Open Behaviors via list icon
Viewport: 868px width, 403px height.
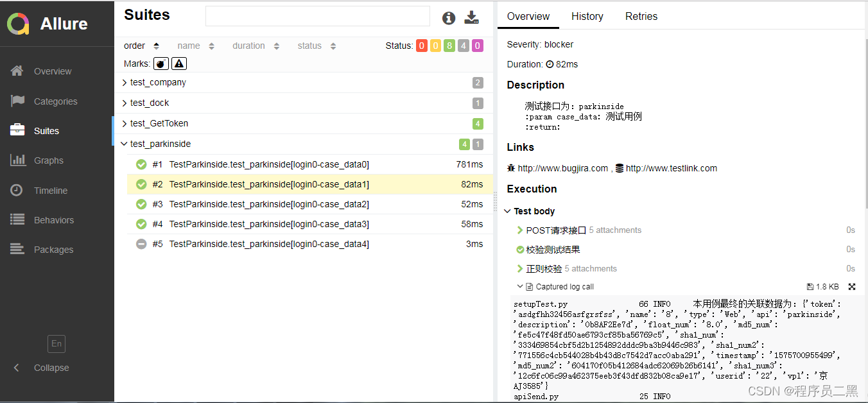pos(17,219)
